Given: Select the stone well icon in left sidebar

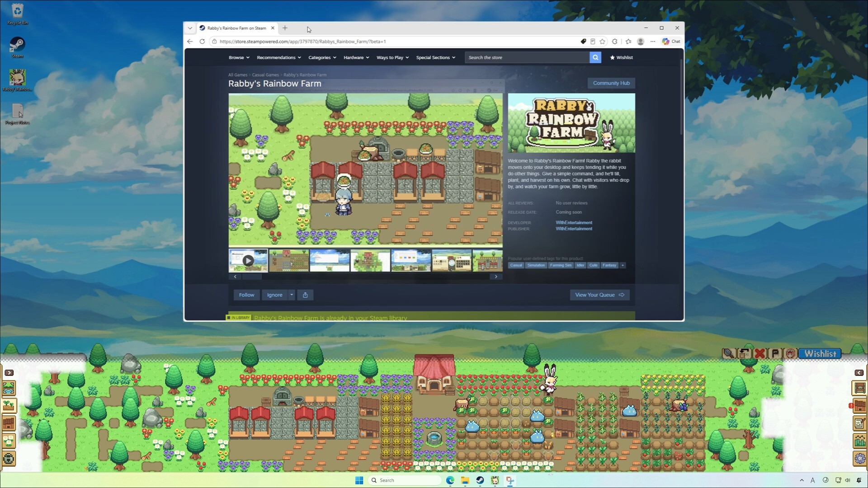Looking at the screenshot, I should (9, 458).
